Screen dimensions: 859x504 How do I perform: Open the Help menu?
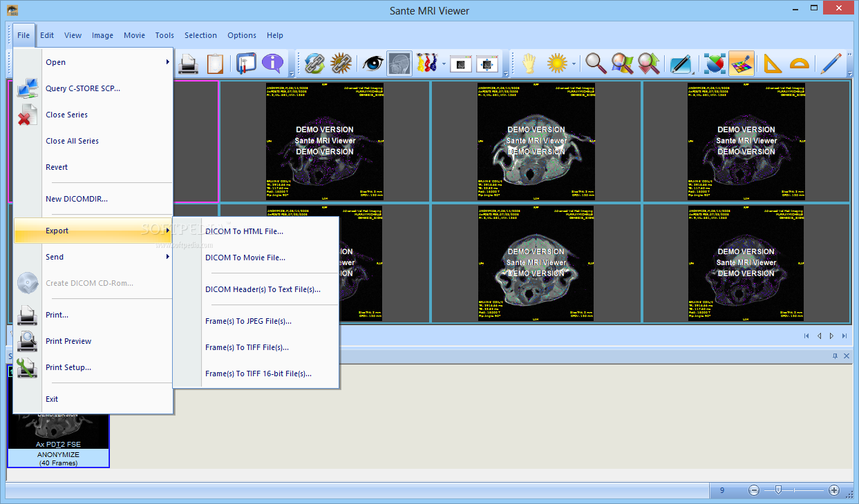(x=275, y=35)
